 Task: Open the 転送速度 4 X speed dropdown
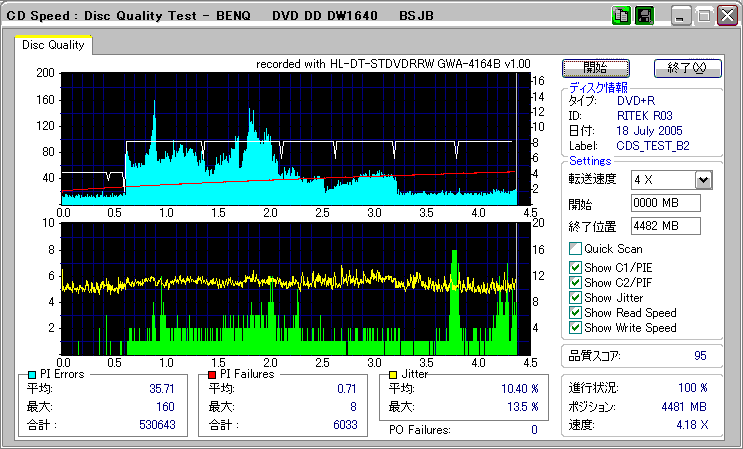pyautogui.click(x=703, y=180)
